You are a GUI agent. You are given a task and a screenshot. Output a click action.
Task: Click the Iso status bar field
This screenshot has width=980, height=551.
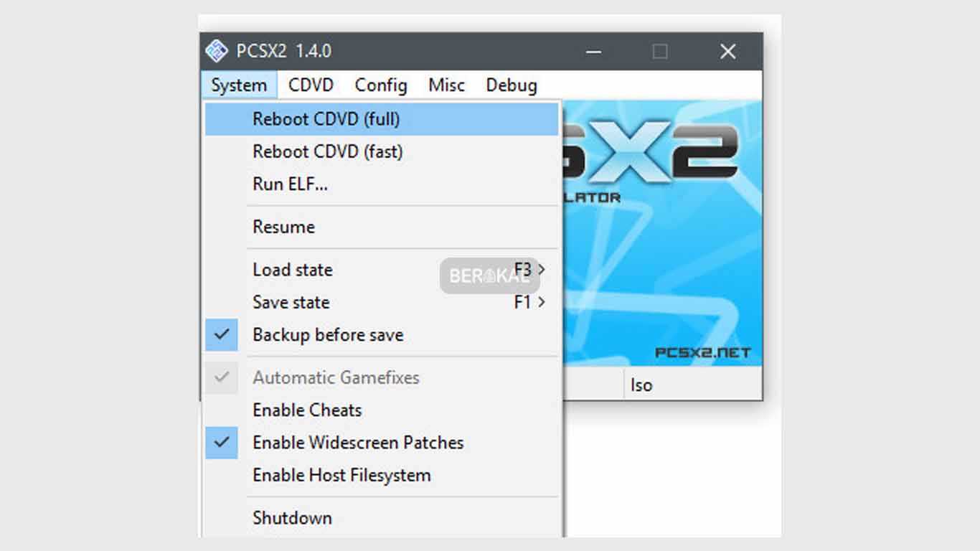pyautogui.click(x=692, y=385)
